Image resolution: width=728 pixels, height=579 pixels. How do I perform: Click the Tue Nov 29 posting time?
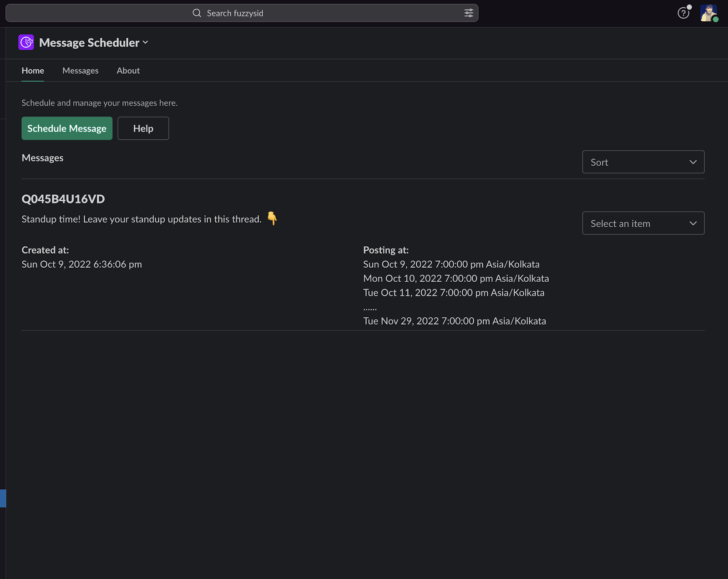tap(455, 321)
